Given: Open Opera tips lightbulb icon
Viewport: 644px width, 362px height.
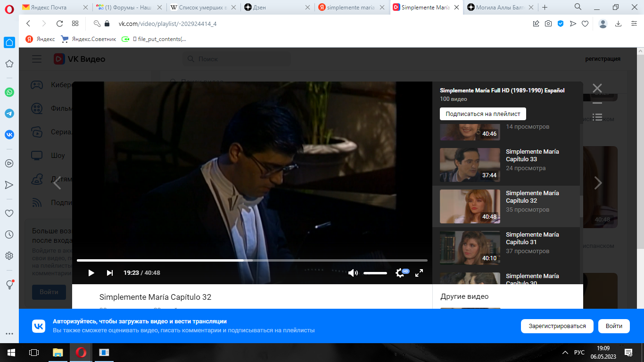Looking at the screenshot, I should click(9, 284).
